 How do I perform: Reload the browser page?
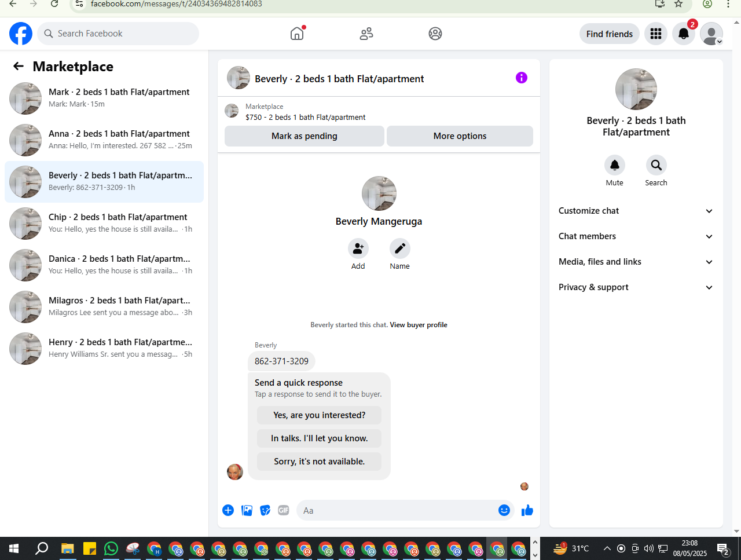click(54, 4)
